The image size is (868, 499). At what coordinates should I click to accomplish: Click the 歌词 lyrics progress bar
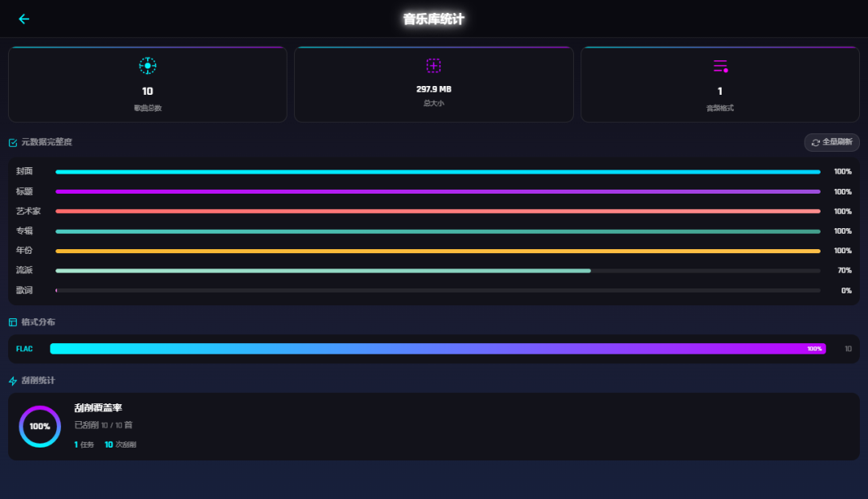pos(438,290)
